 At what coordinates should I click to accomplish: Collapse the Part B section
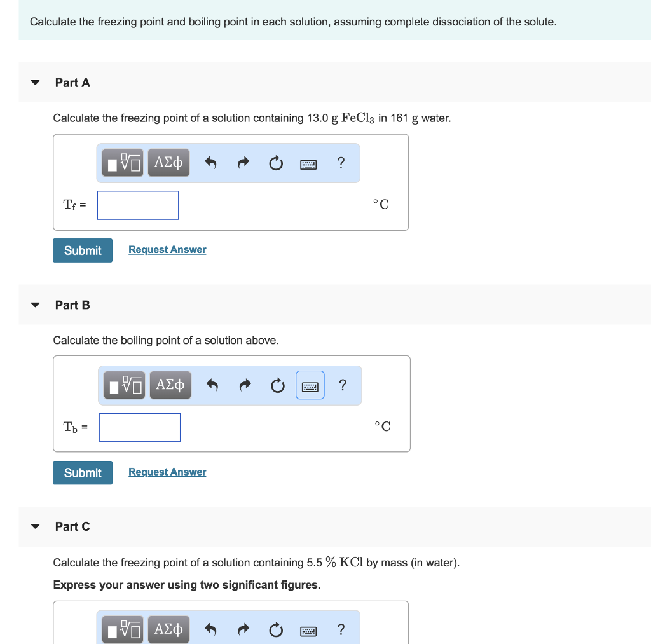tap(35, 305)
